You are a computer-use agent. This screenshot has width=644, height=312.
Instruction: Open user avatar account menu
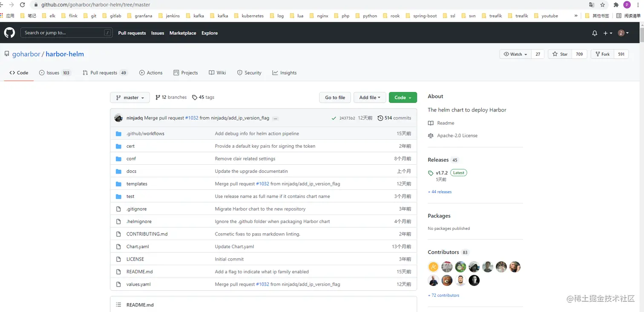tap(623, 33)
